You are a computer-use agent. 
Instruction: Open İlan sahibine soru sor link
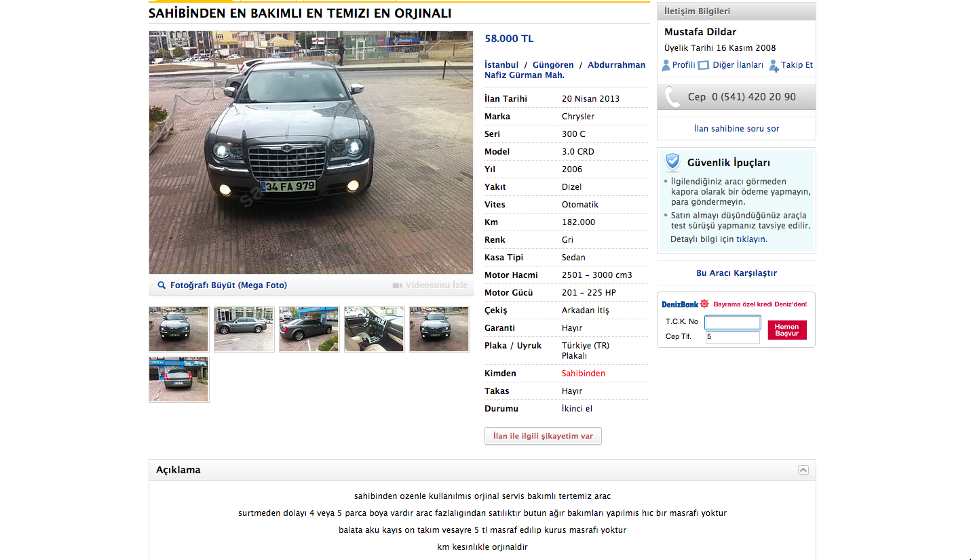736,128
